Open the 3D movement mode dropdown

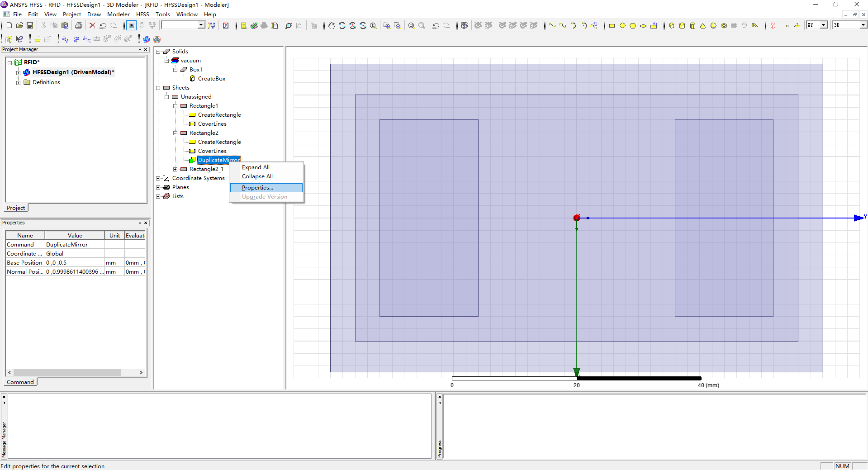[863, 25]
